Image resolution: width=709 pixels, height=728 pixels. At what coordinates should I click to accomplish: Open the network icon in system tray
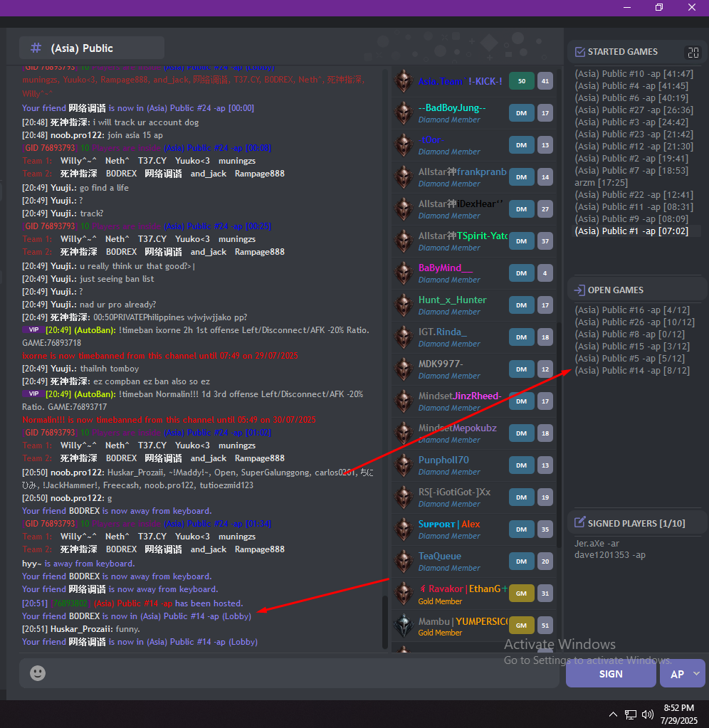pyautogui.click(x=631, y=714)
